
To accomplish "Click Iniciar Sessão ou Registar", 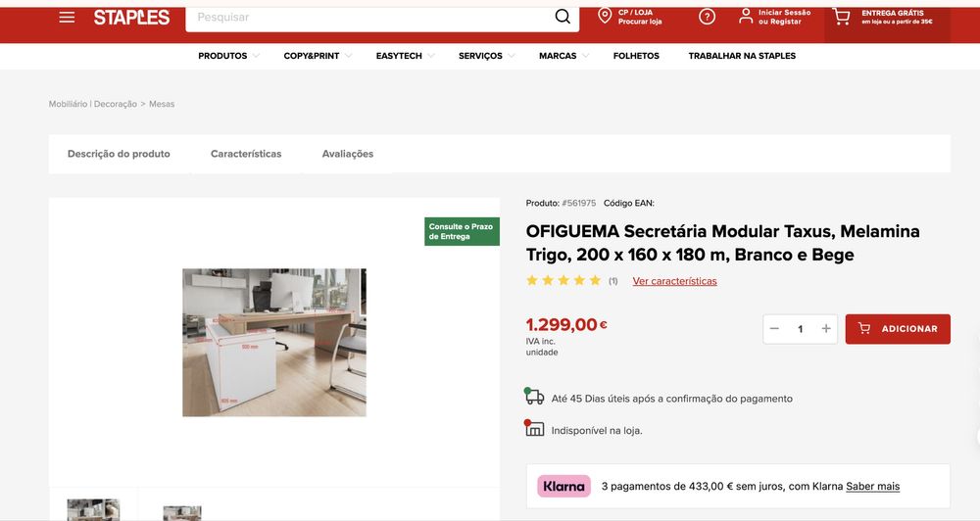I will 784,17.
